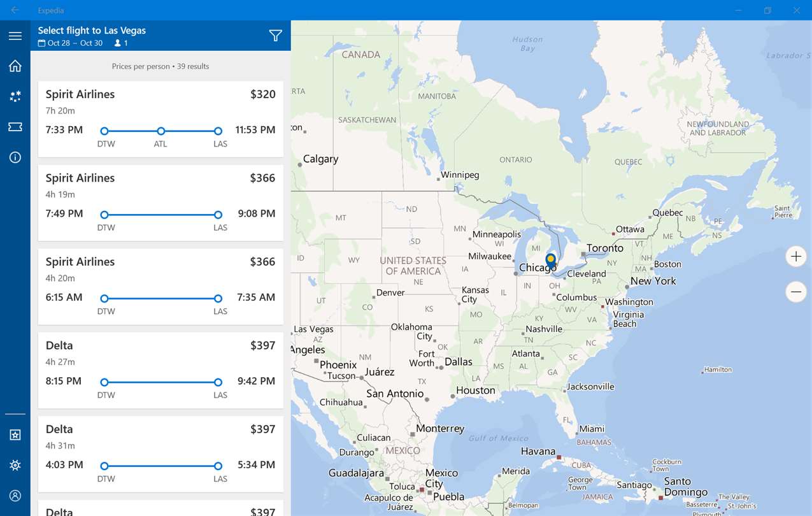This screenshot has width=812, height=516.
Task: Select Delta 4:03 PM flight
Action: tap(160, 454)
